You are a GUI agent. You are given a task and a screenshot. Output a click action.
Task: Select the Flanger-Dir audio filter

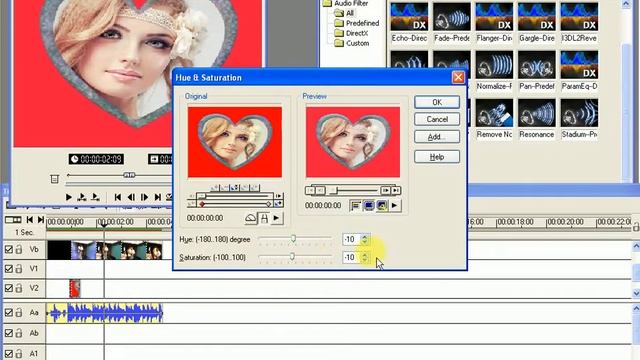[x=494, y=22]
